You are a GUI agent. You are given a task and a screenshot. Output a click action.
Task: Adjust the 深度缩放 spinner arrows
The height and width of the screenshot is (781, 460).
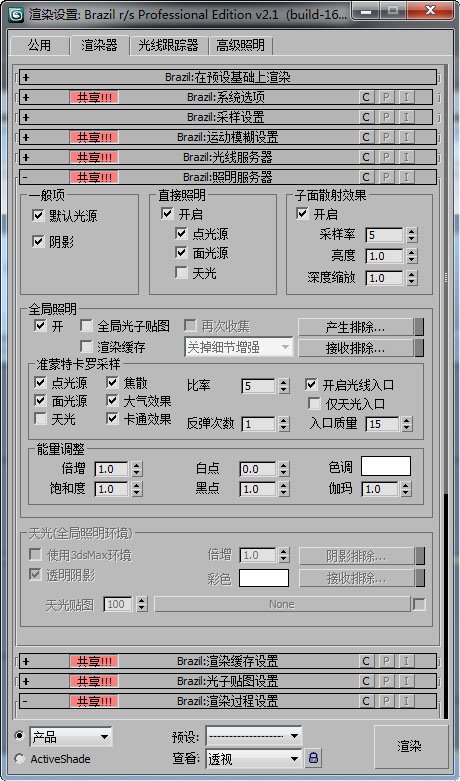pyautogui.click(x=411, y=278)
